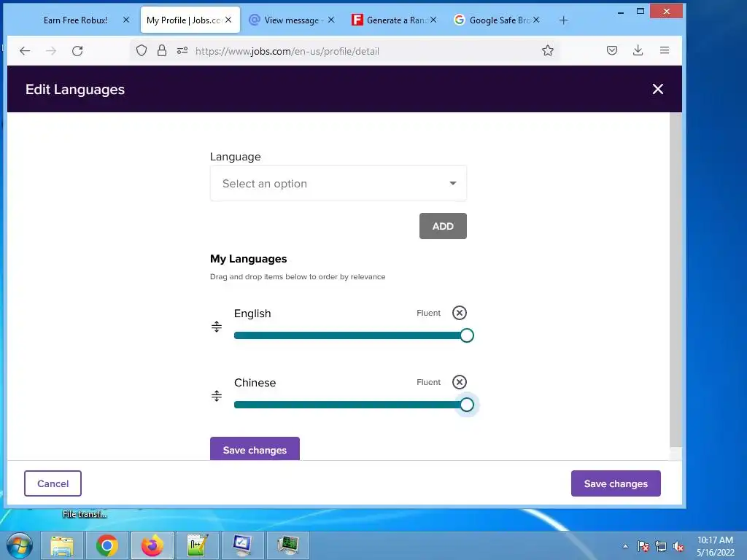Click the network tray icon
Viewport: 747px width, 560px height.
[x=661, y=546]
